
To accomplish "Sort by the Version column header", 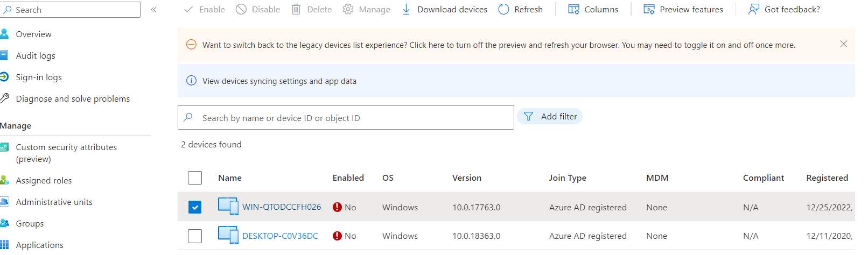I will pyautogui.click(x=467, y=178).
